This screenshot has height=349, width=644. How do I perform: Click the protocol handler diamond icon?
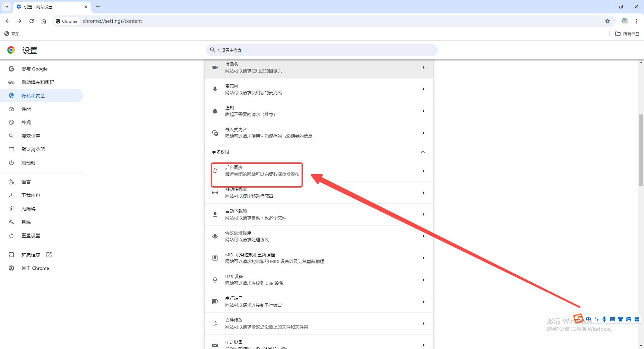coord(215,236)
